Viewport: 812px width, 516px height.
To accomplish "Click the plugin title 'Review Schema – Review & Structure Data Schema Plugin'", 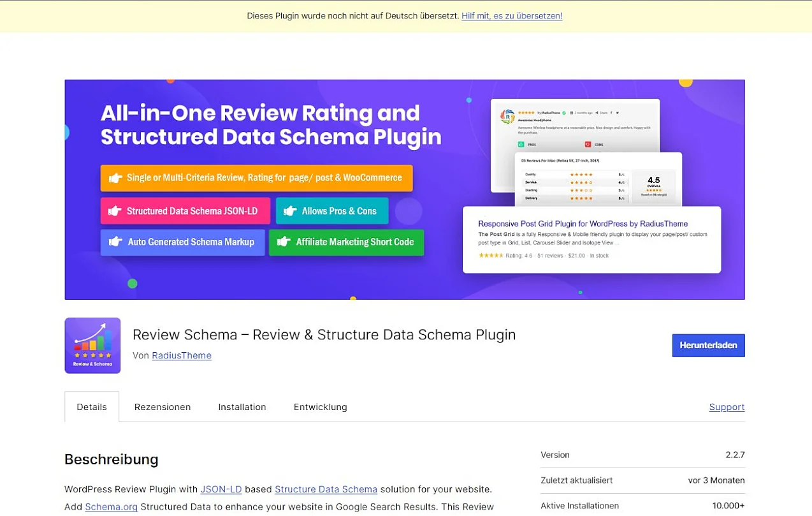I will point(324,335).
